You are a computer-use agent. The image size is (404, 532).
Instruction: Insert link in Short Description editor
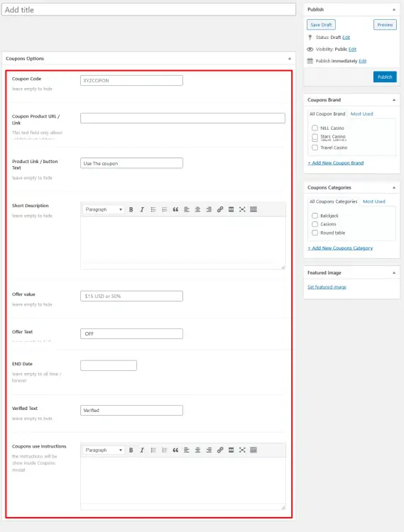(220, 209)
